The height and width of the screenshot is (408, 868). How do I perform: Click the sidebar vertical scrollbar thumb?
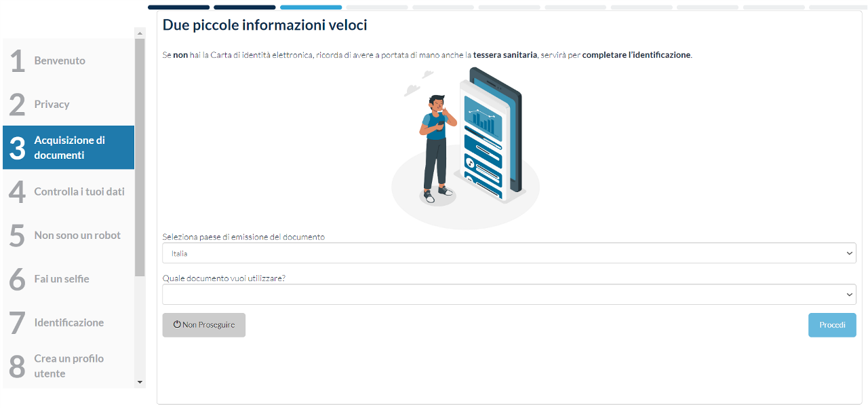click(x=140, y=156)
